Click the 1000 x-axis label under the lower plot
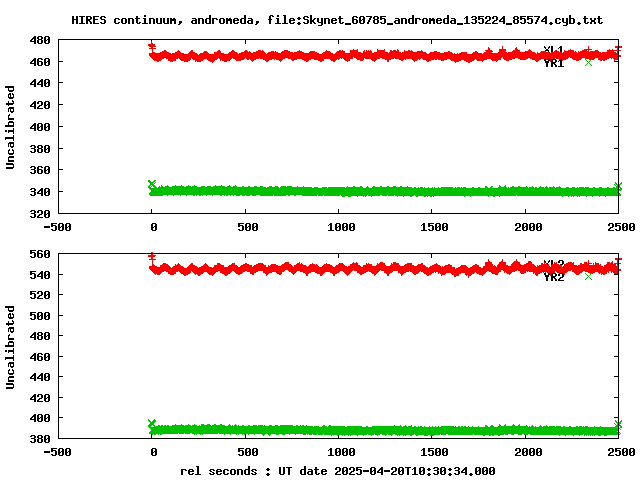Image resolution: width=640 pixels, height=480 pixels. click(341, 452)
